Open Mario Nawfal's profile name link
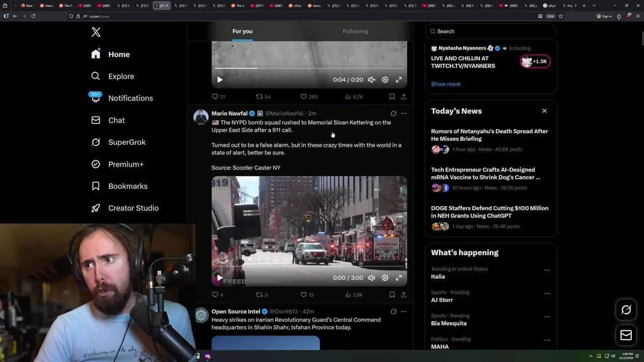 pyautogui.click(x=229, y=114)
